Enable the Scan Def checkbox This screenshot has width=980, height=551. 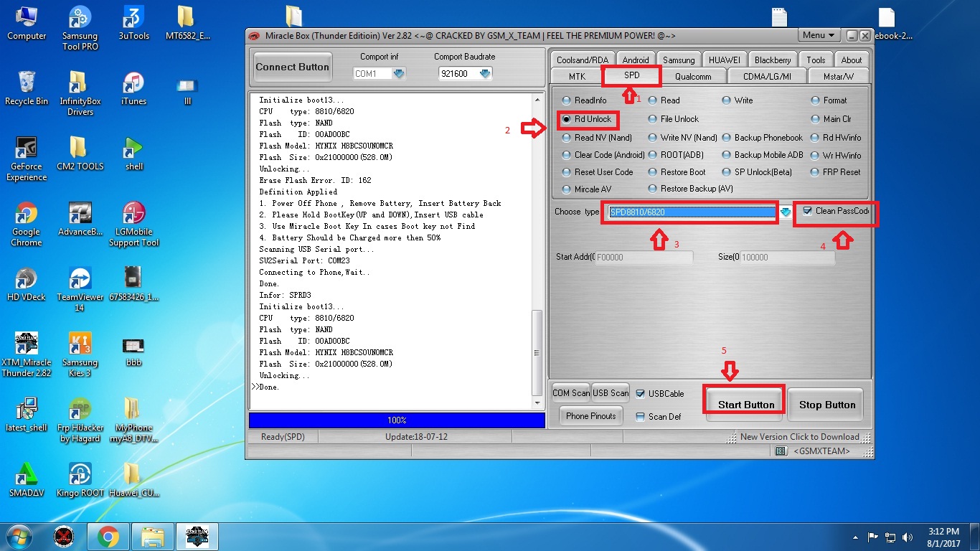coord(641,416)
